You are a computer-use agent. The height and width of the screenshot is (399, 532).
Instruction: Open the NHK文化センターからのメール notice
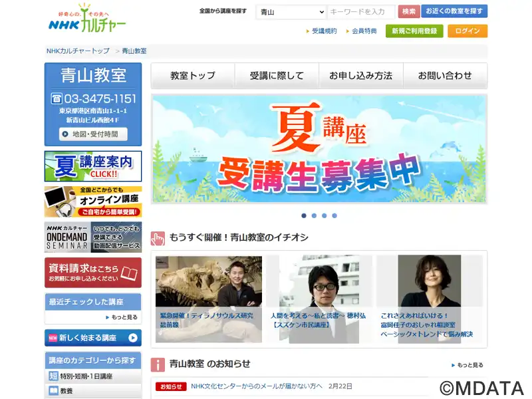pos(257,386)
